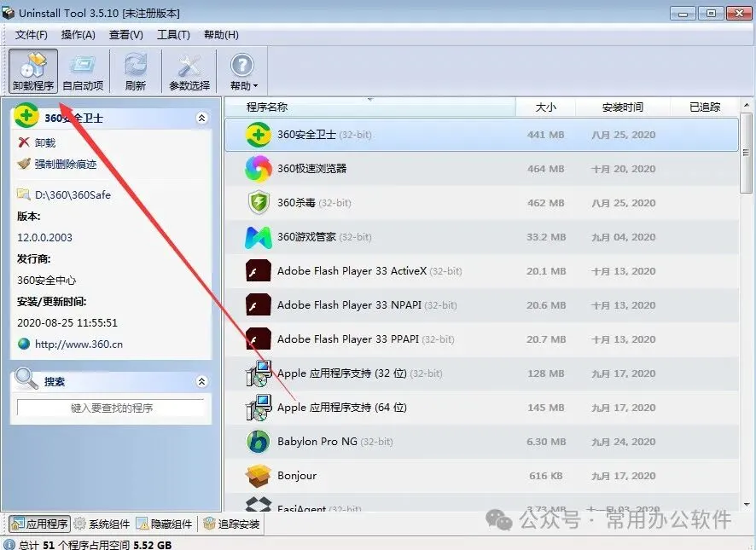Click the 键入要查找的程序 search field

click(x=111, y=408)
